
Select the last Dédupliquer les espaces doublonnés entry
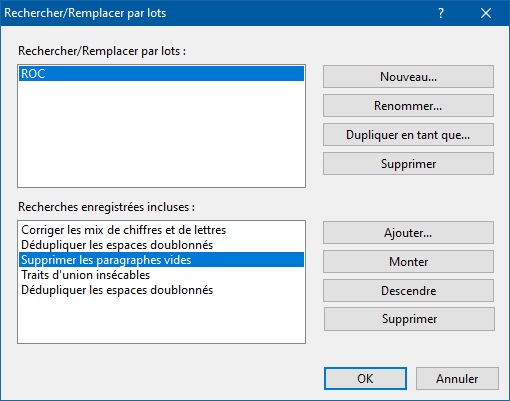click(x=161, y=290)
